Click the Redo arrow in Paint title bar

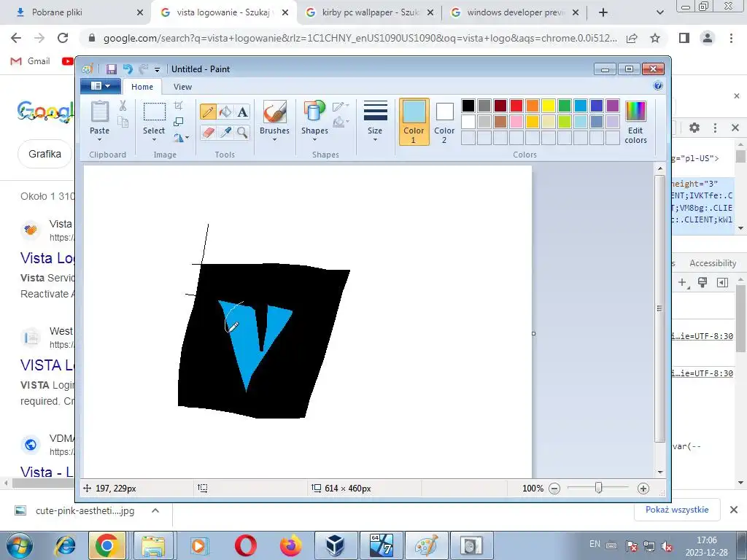[144, 69]
